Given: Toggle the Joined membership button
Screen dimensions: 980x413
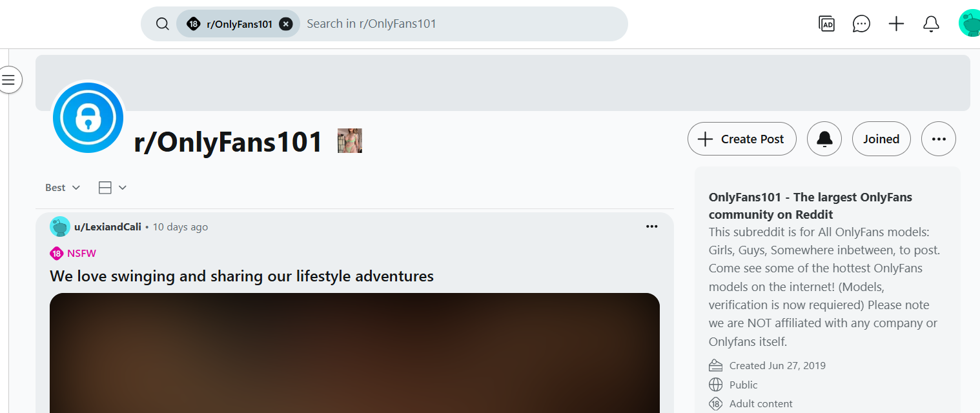Looking at the screenshot, I should point(881,139).
